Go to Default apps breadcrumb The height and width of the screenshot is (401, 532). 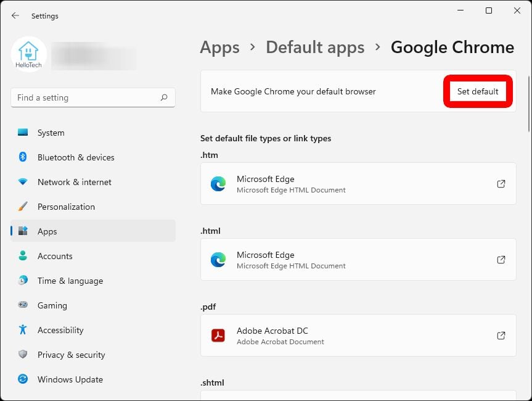(x=315, y=48)
